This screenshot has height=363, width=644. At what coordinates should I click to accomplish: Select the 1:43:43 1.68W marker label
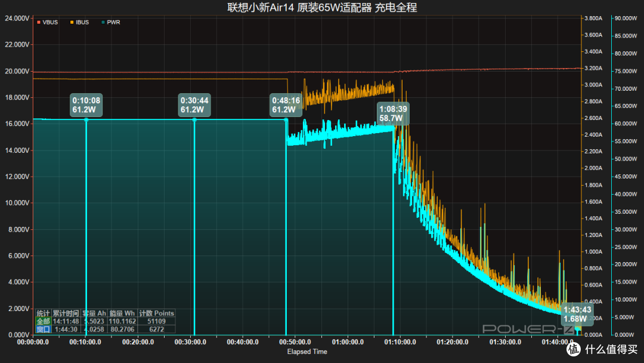[577, 314]
